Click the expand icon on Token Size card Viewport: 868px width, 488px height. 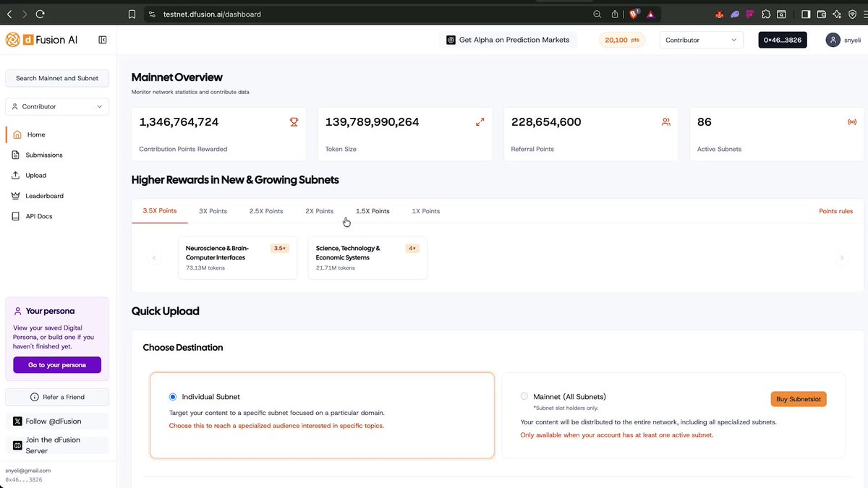click(x=480, y=122)
